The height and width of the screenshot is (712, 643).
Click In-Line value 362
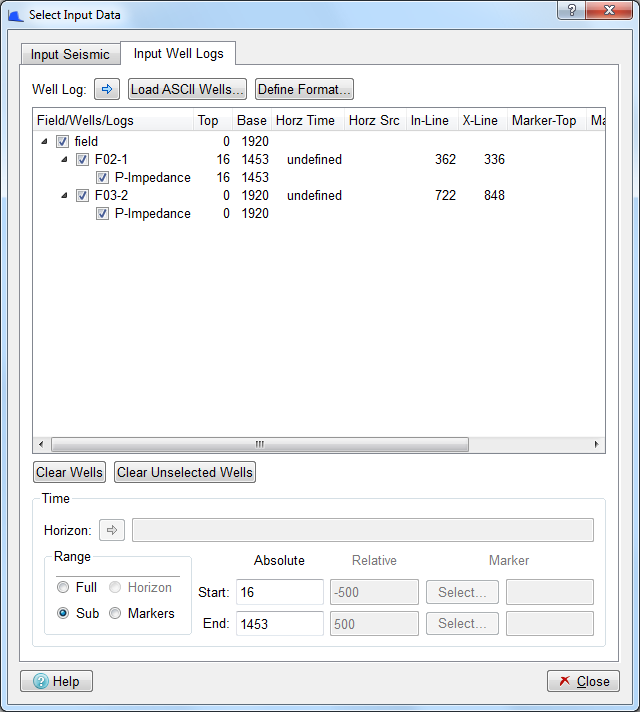[x=445, y=160]
